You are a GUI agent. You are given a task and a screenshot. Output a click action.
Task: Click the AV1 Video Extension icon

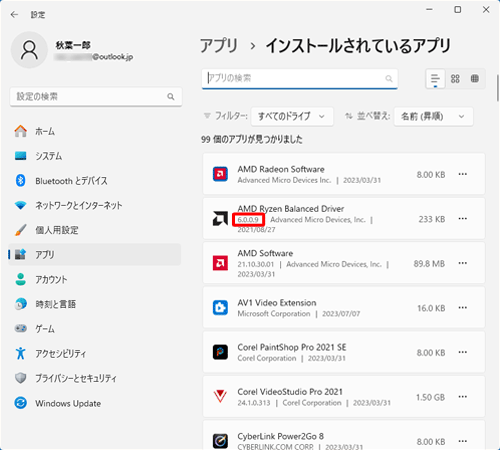220,308
